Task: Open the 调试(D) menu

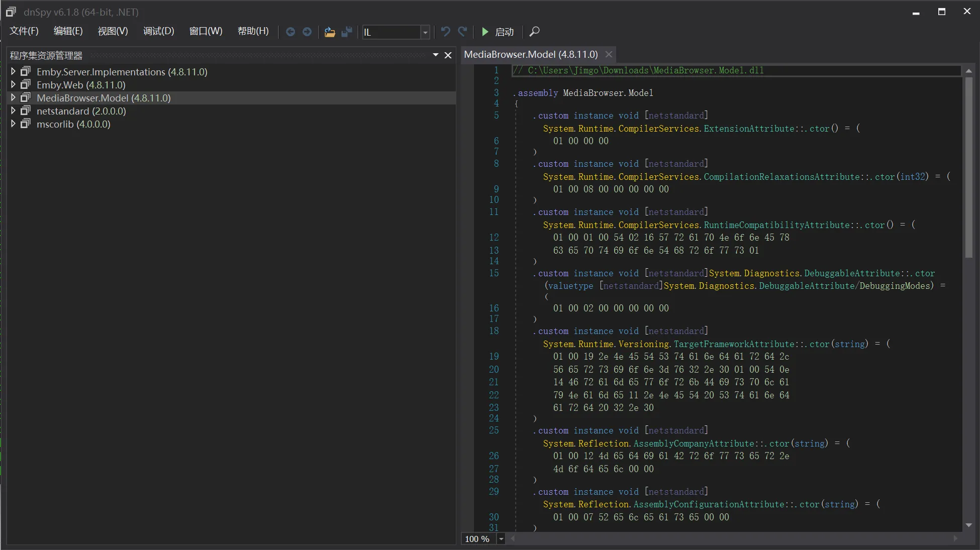Action: tap(158, 31)
